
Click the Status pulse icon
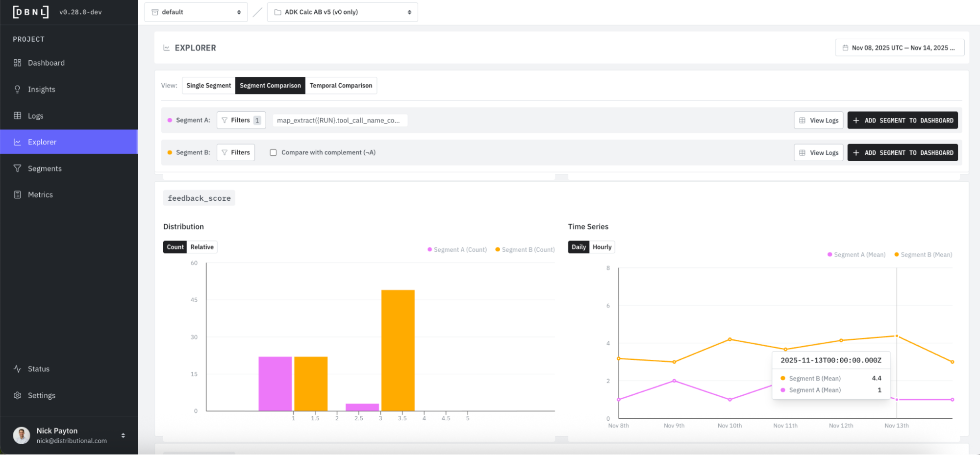[17, 369]
